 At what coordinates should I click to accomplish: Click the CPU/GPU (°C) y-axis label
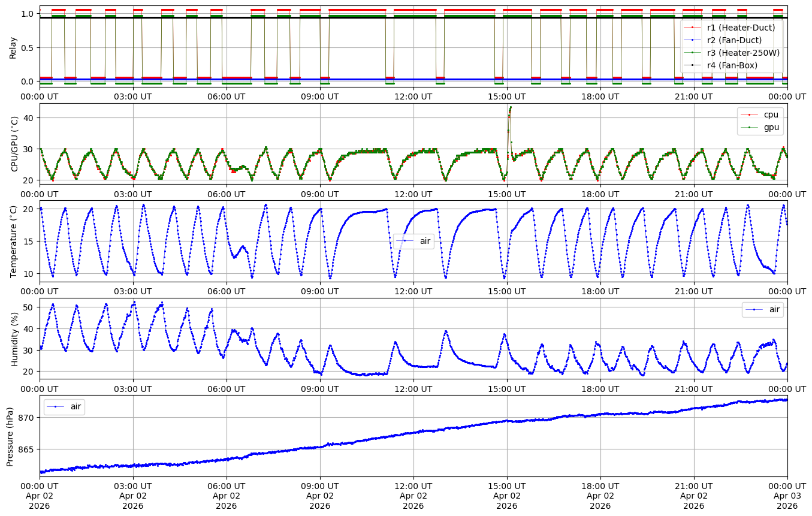(x=15, y=144)
